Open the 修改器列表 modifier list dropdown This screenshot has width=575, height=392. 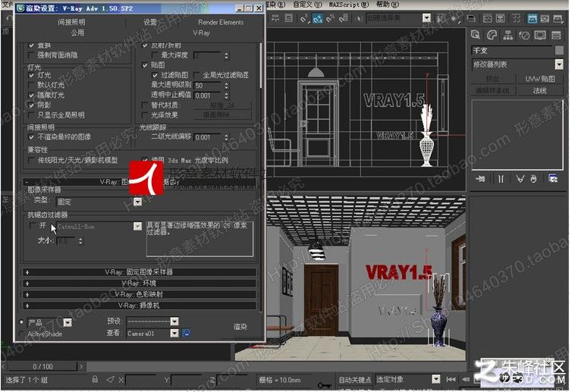pos(559,64)
